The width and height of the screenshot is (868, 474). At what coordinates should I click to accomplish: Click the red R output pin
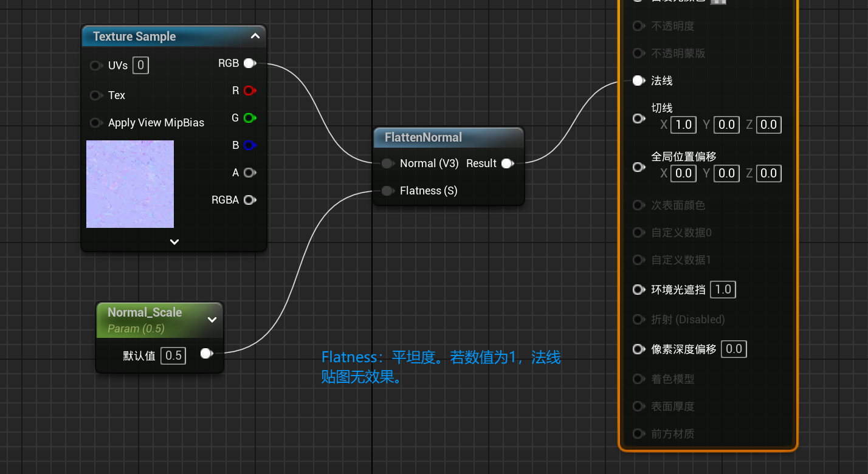[249, 91]
